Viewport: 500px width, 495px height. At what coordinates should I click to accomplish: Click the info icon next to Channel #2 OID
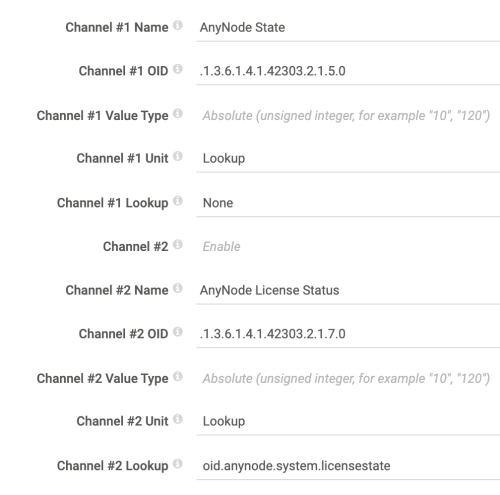[178, 332]
